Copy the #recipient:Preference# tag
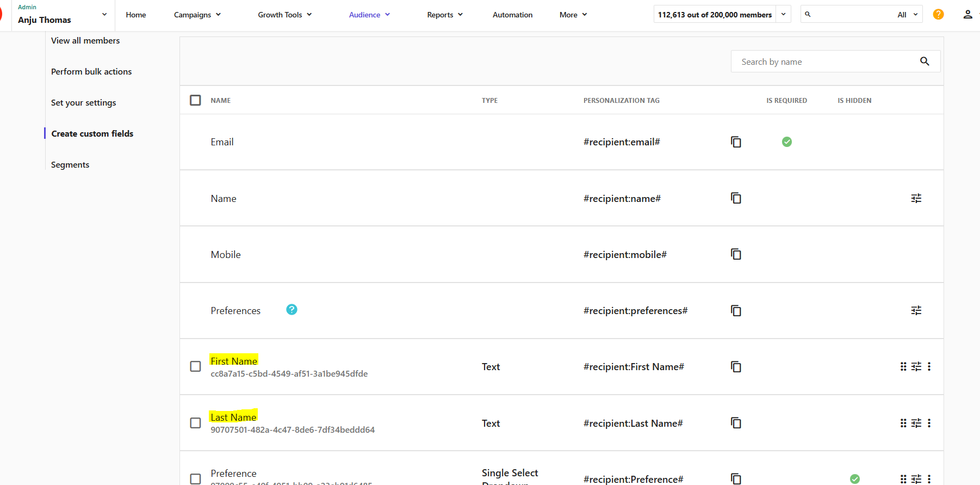Viewport: 980px width, 485px height. [736, 479]
